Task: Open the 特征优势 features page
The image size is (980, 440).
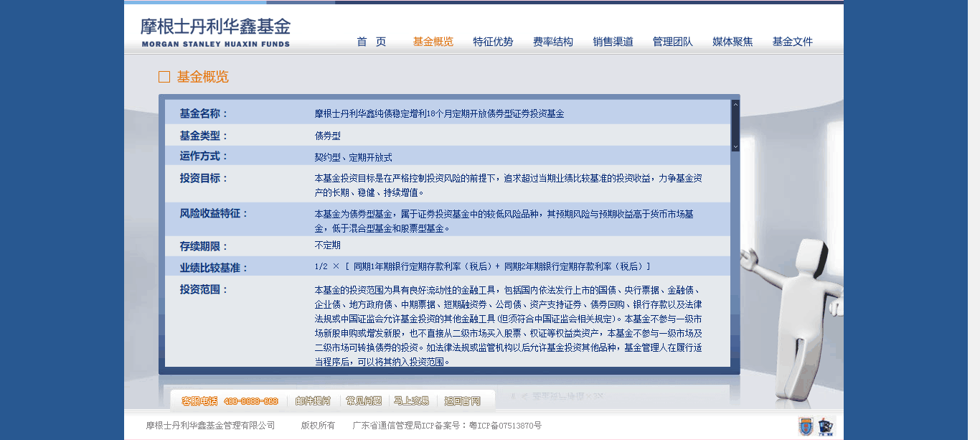Action: point(493,42)
